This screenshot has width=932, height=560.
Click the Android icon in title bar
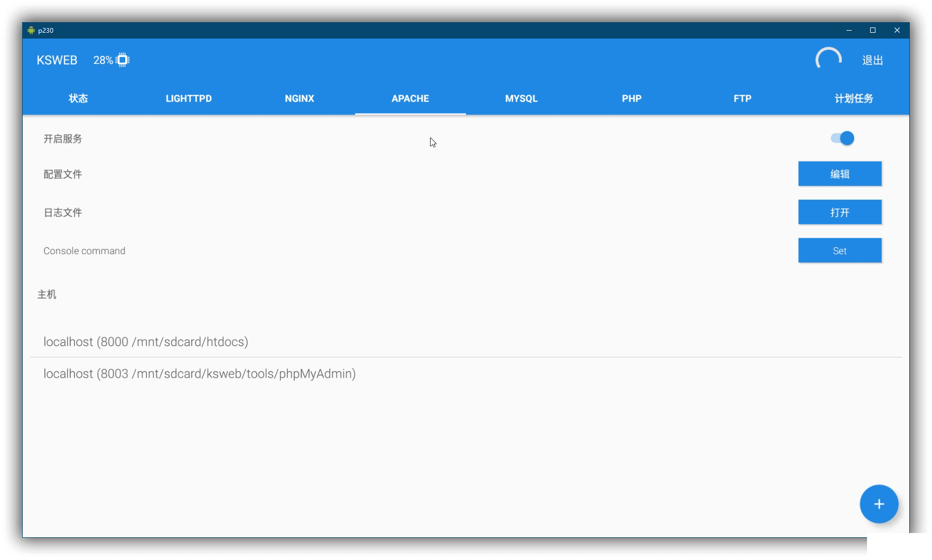point(31,30)
